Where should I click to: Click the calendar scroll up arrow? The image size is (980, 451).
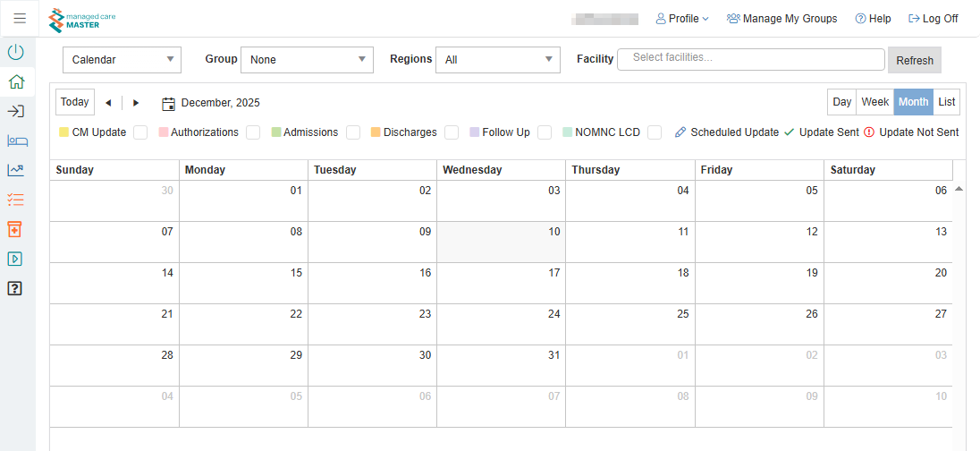tap(959, 189)
